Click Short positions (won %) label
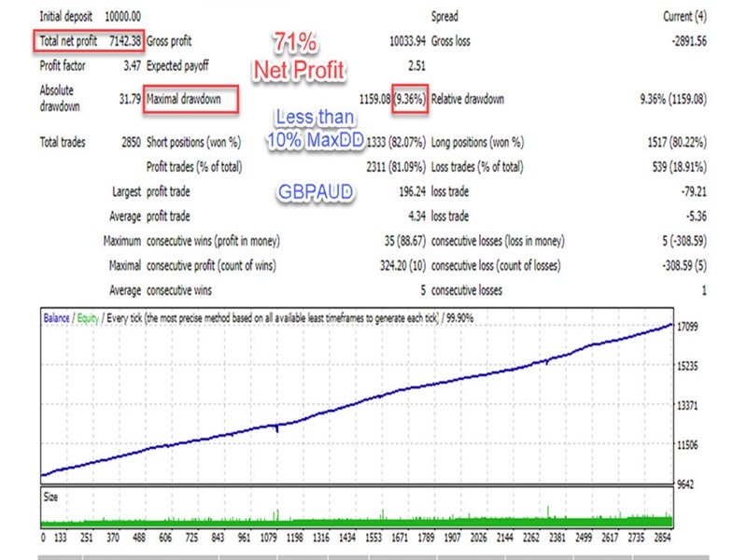This screenshot has width=747, height=560. (194, 143)
